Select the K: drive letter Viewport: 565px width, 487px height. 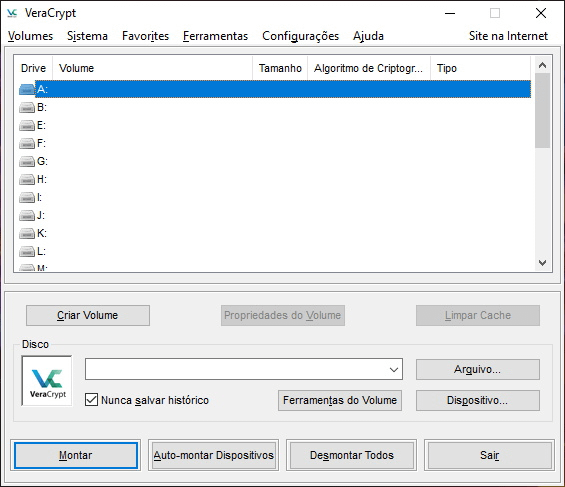[42, 233]
